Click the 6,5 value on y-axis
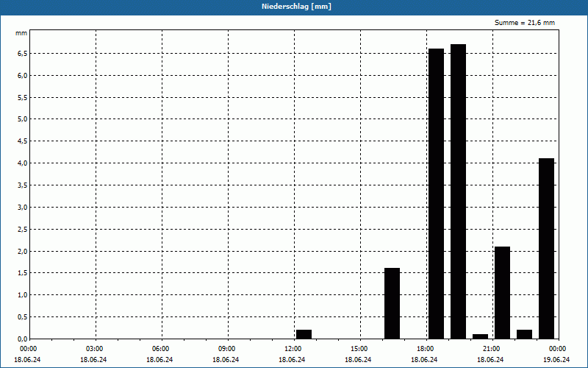Image resolution: width=588 pixels, height=368 pixels. [x=22, y=53]
